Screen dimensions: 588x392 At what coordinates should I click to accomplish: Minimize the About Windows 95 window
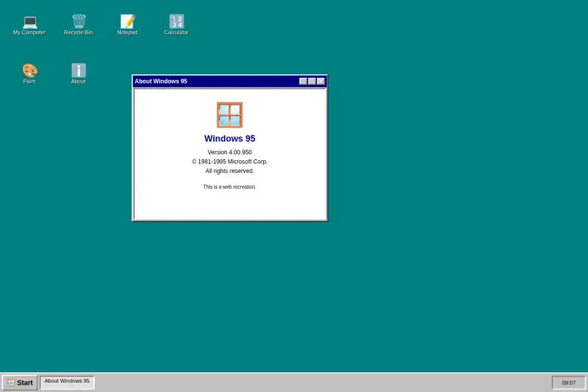pos(303,82)
